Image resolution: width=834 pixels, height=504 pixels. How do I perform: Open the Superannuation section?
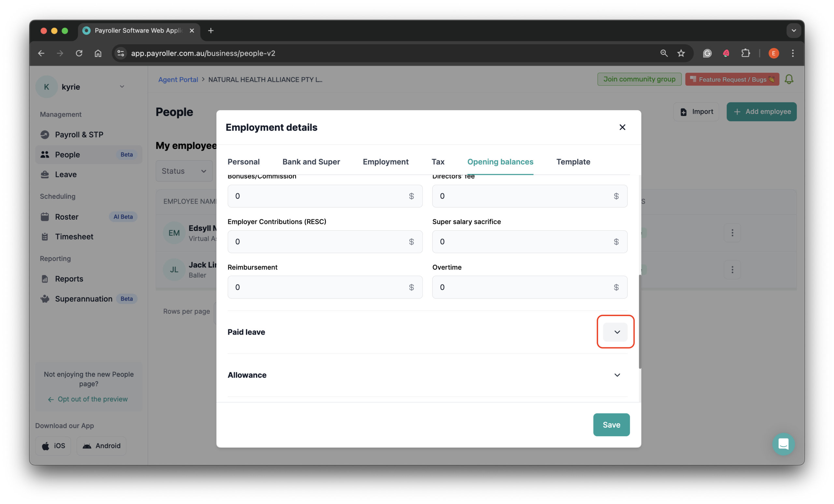tap(84, 298)
